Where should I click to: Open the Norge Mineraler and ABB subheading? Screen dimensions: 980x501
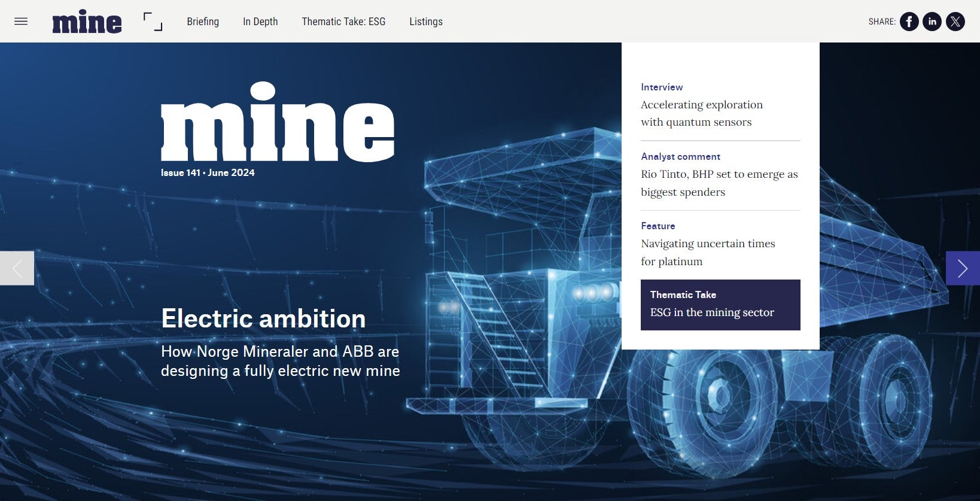(x=281, y=361)
